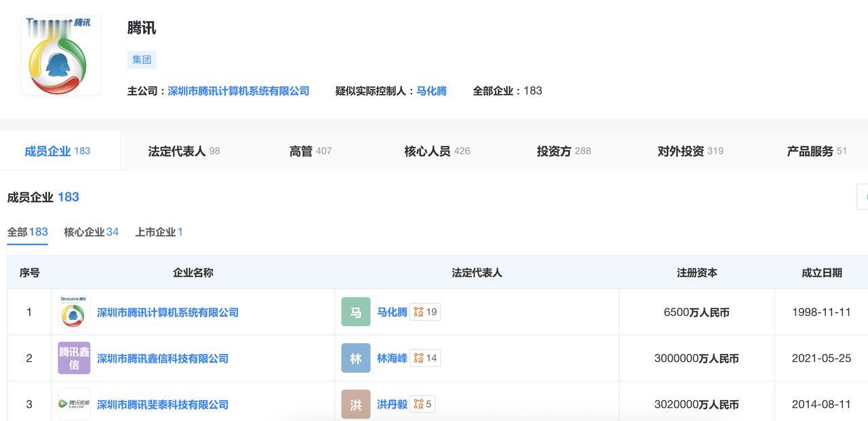Switch to 成员企业 183 tab
868x421 pixels.
coord(58,151)
